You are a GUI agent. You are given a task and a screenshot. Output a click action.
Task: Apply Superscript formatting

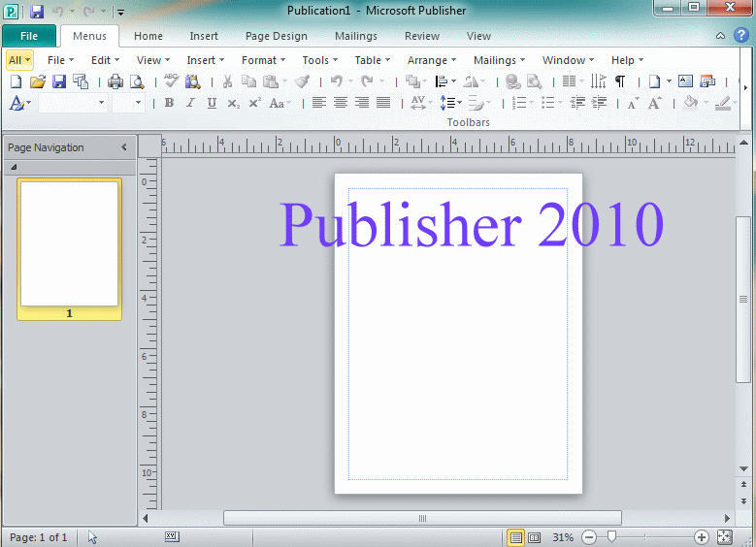(254, 103)
